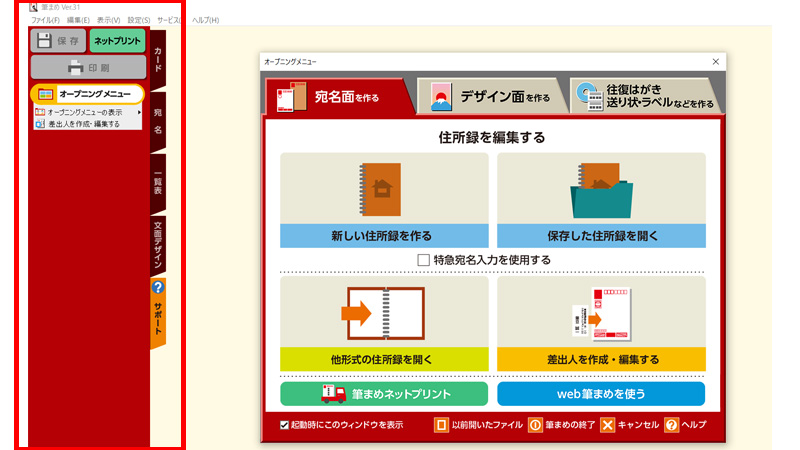Viewport: 800px width, 450px height.
Task: Close the オープニングメニュー dialog
Action: click(x=716, y=62)
